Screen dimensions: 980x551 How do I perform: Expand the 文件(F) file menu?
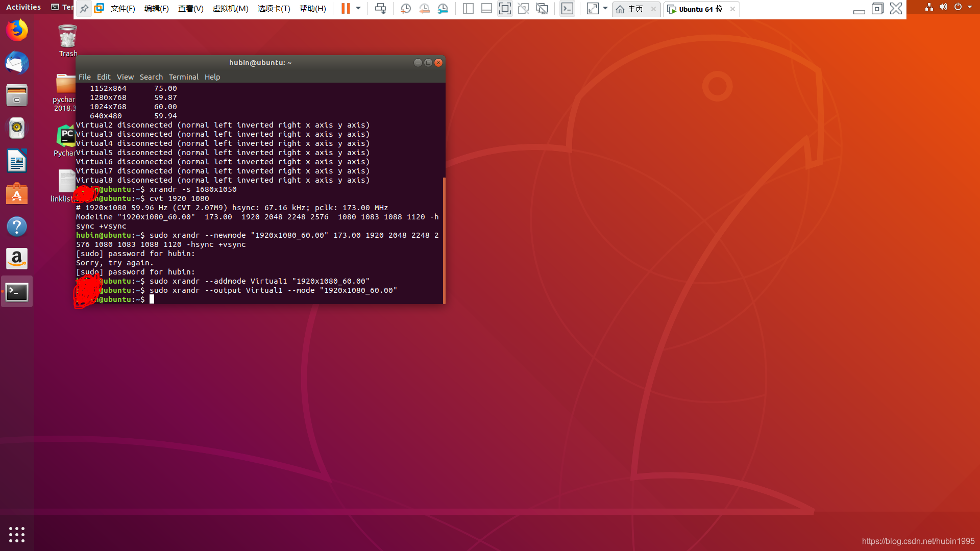[122, 8]
